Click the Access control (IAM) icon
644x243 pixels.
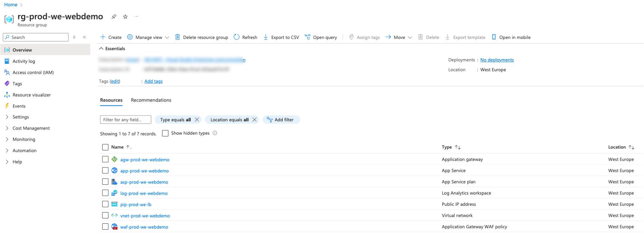7,72
